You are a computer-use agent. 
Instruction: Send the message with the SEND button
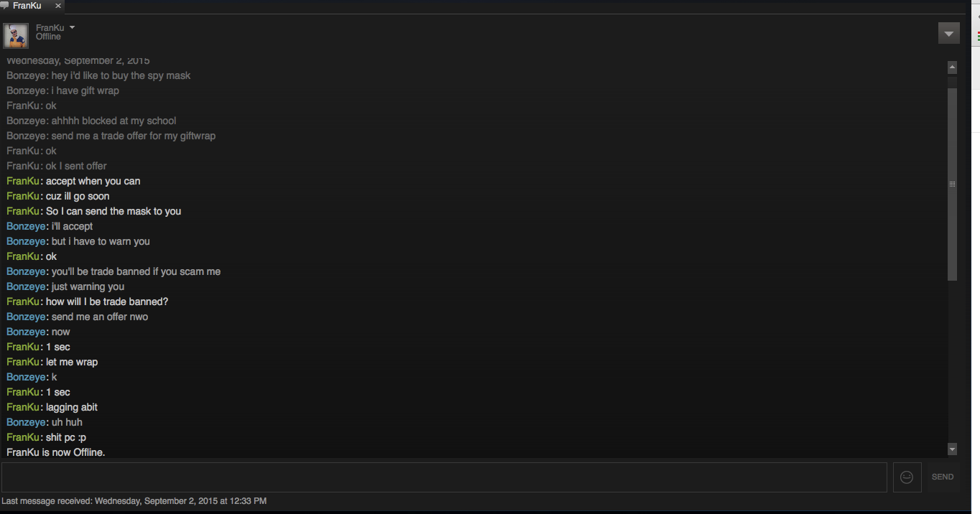tap(943, 477)
